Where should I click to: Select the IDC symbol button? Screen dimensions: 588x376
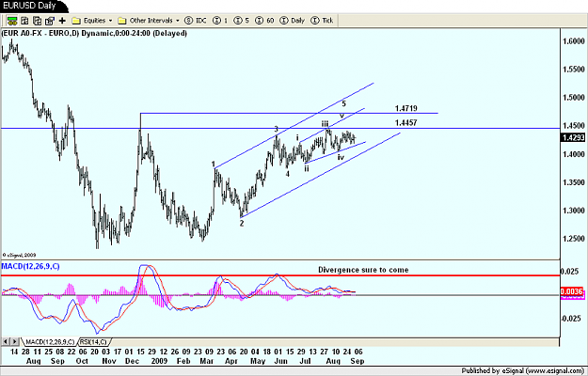[x=196, y=21]
